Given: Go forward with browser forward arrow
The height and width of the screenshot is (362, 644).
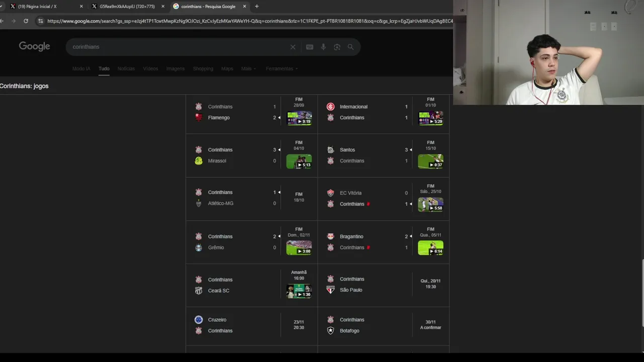Looking at the screenshot, I should pos(14,21).
